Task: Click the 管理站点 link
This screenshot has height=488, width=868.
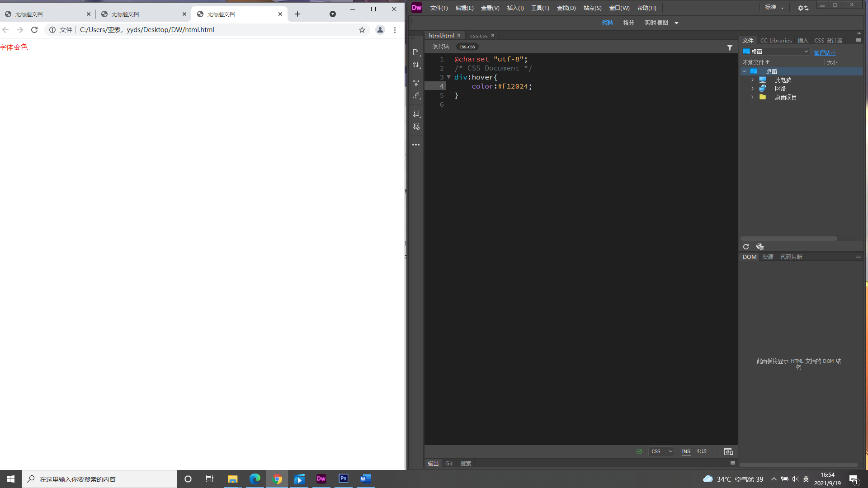Action: [x=825, y=52]
